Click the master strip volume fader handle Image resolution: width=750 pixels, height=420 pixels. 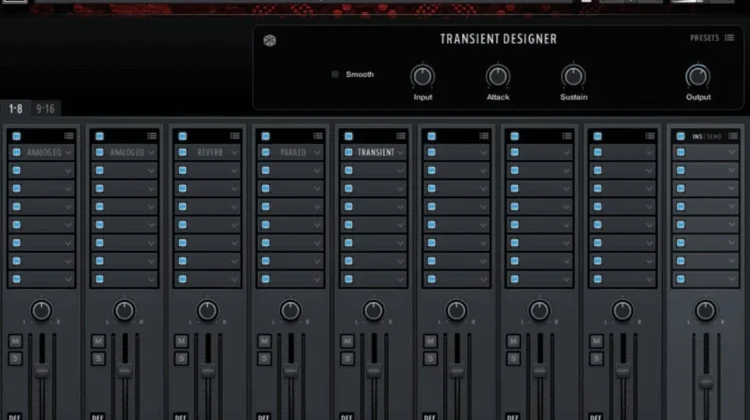[706, 382]
